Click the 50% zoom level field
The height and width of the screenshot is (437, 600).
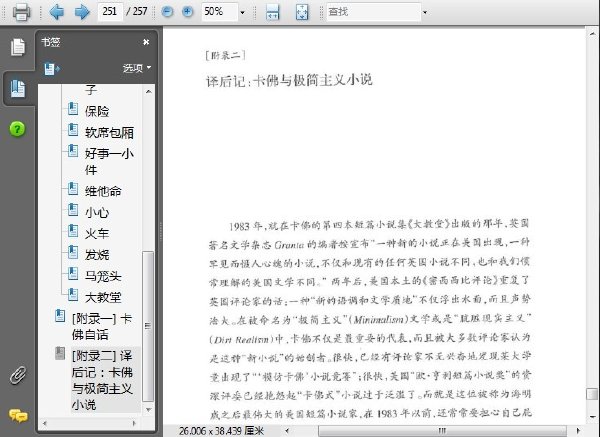pyautogui.click(x=219, y=11)
